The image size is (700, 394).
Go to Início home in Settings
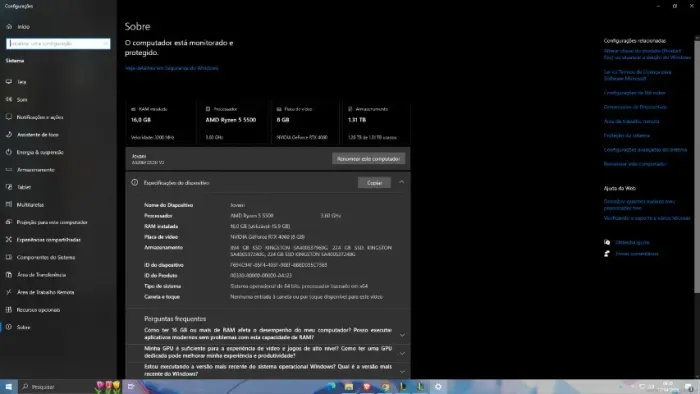(x=18, y=27)
